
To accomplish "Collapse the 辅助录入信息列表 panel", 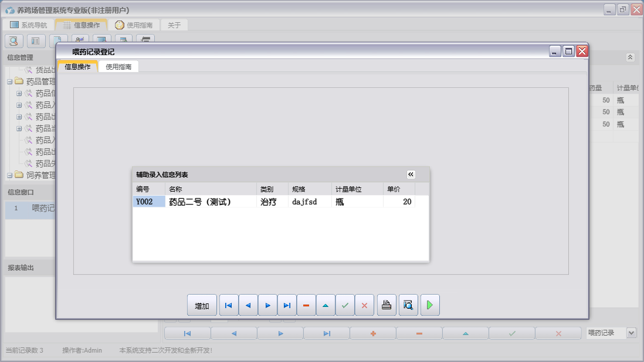I will click(x=411, y=175).
